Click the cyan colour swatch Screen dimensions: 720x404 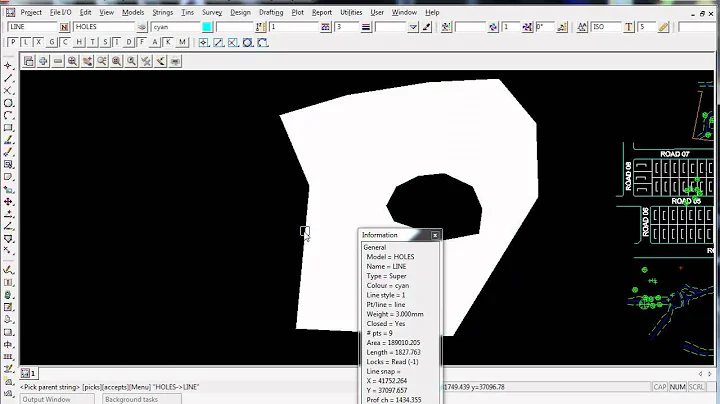[x=207, y=27]
